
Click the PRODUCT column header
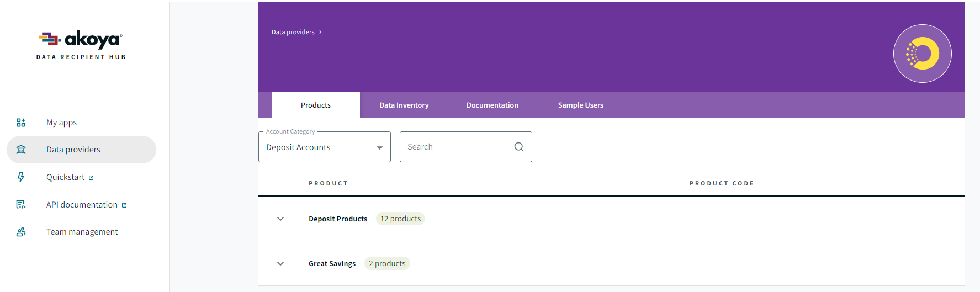(329, 183)
